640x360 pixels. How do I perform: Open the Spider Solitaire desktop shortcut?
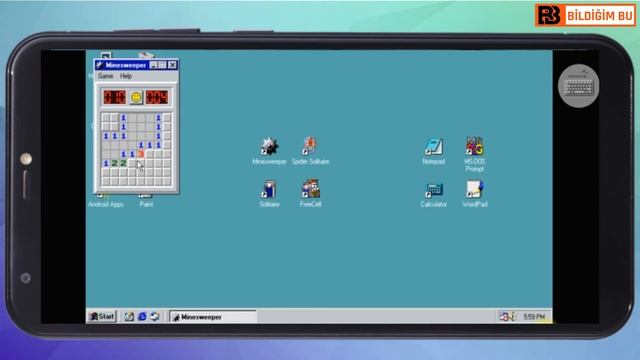click(x=310, y=151)
